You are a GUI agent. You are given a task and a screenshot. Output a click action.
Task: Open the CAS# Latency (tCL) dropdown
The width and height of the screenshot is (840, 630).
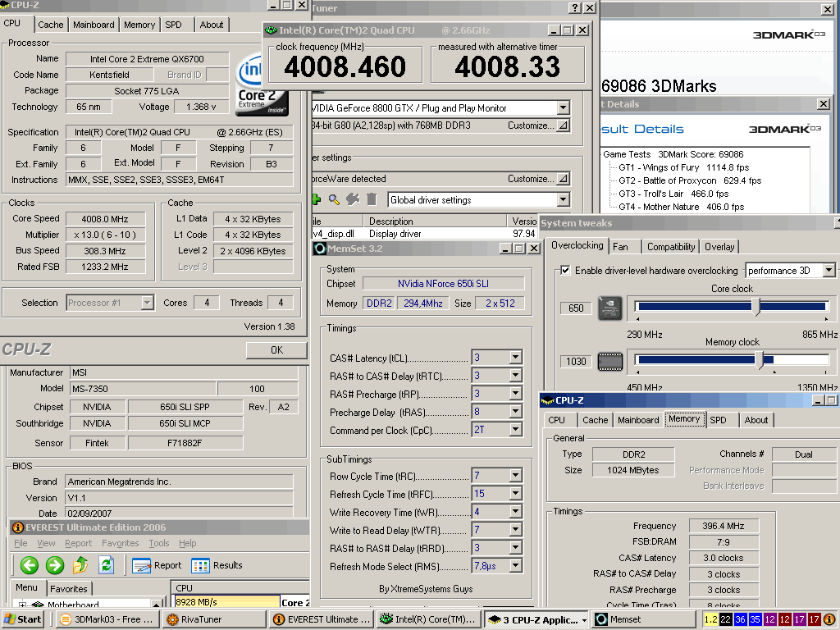click(x=515, y=358)
